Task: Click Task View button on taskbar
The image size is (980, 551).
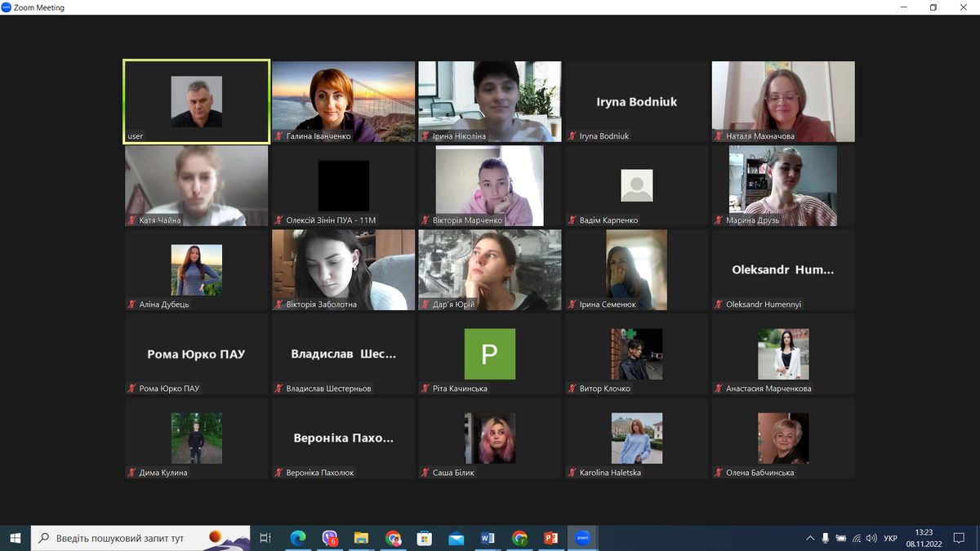Action: [x=265, y=538]
